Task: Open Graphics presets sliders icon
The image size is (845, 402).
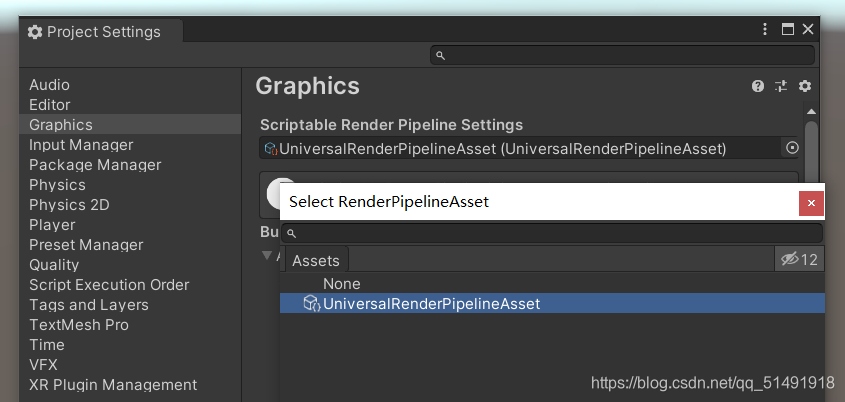Action: click(x=781, y=86)
